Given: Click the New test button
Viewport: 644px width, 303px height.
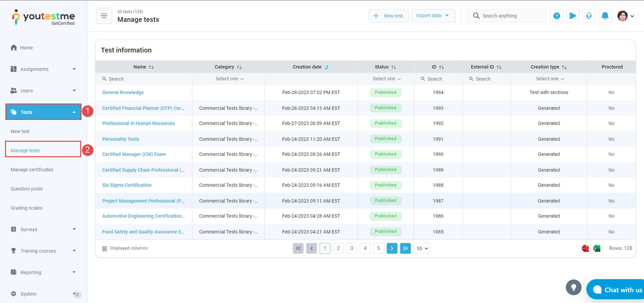Looking at the screenshot, I should 388,16.
